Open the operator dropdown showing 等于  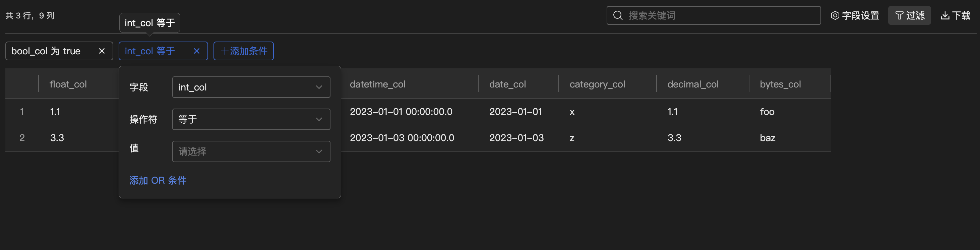click(x=251, y=120)
